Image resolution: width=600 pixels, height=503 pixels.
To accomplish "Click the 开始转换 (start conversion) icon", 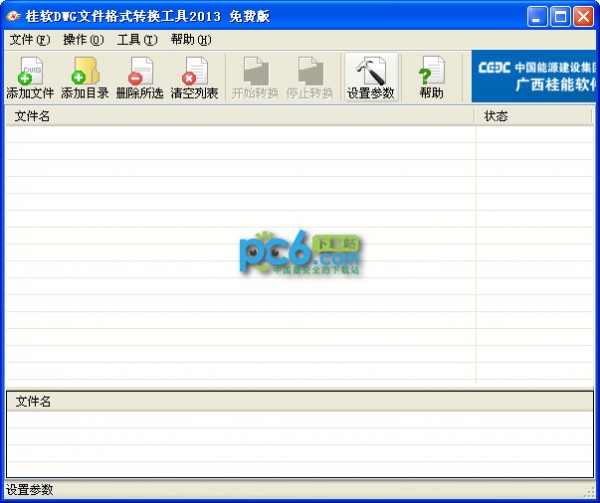I will (255, 78).
